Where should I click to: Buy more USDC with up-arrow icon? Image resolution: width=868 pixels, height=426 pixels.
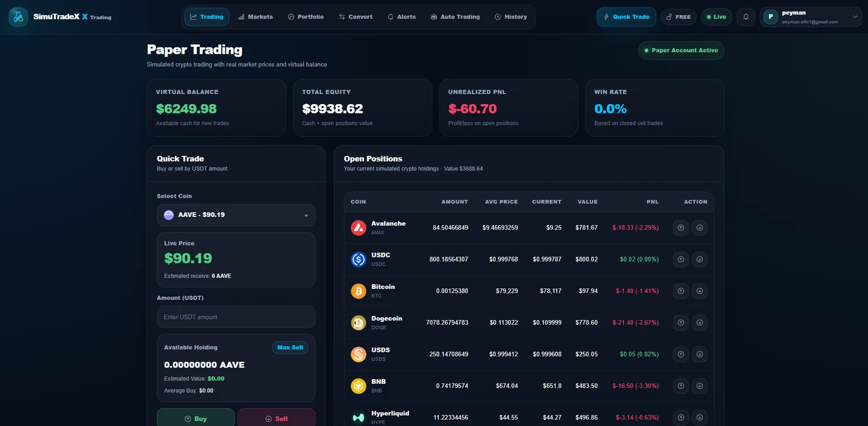(681, 259)
